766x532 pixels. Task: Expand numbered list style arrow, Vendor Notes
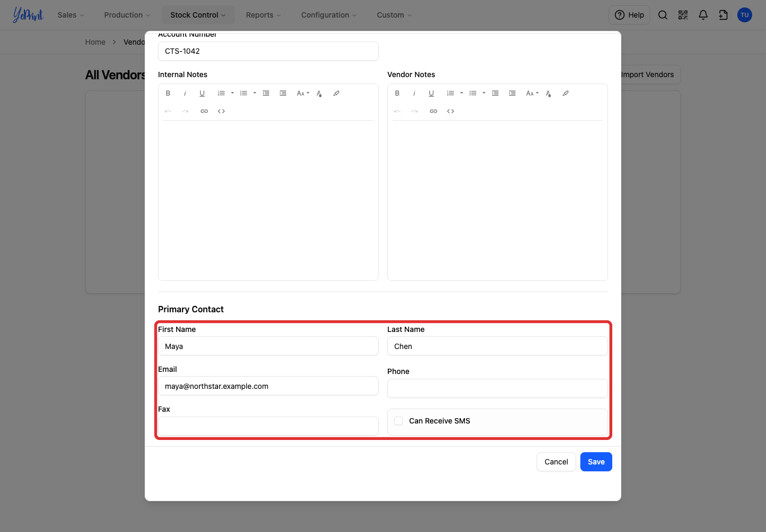click(x=462, y=93)
